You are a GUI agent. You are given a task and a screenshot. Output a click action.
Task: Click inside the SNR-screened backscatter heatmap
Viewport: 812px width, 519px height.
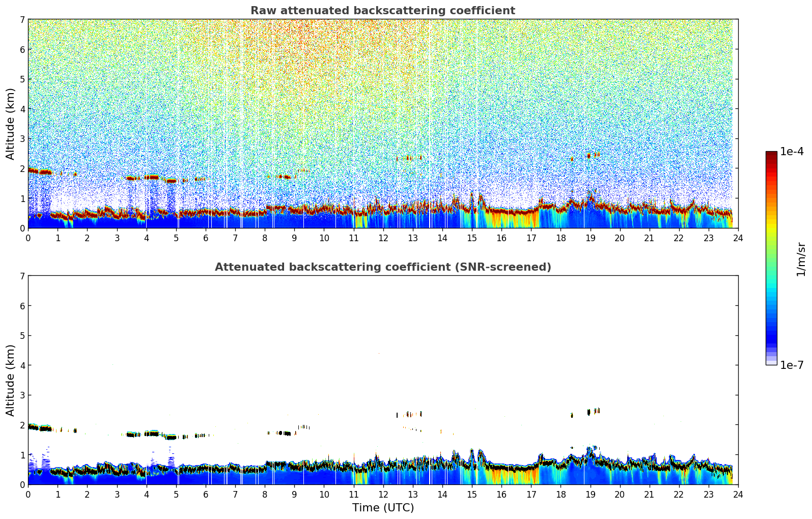click(x=383, y=380)
